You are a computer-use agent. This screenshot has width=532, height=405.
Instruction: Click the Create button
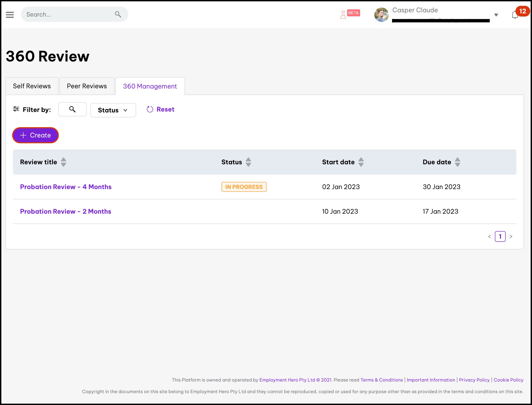tap(36, 135)
